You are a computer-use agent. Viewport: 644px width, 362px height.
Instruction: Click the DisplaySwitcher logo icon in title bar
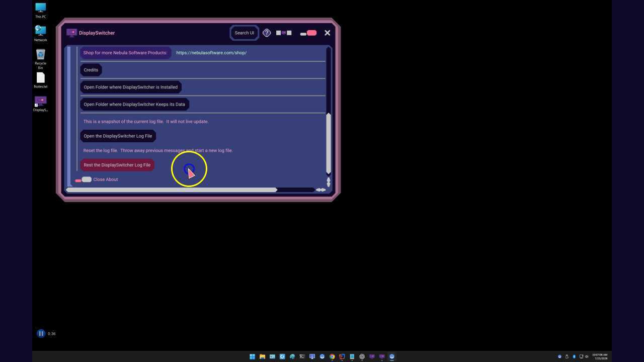[x=71, y=33]
